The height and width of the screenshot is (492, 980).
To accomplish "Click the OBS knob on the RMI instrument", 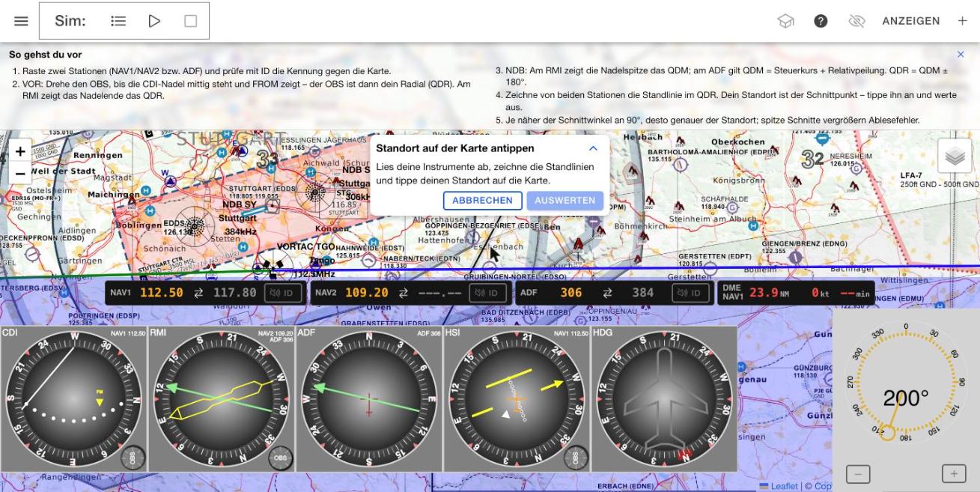I will (x=281, y=458).
